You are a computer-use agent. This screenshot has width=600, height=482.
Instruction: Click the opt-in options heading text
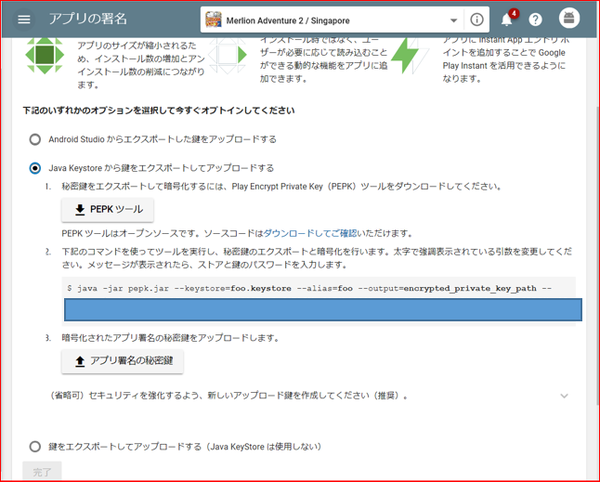[158, 111]
